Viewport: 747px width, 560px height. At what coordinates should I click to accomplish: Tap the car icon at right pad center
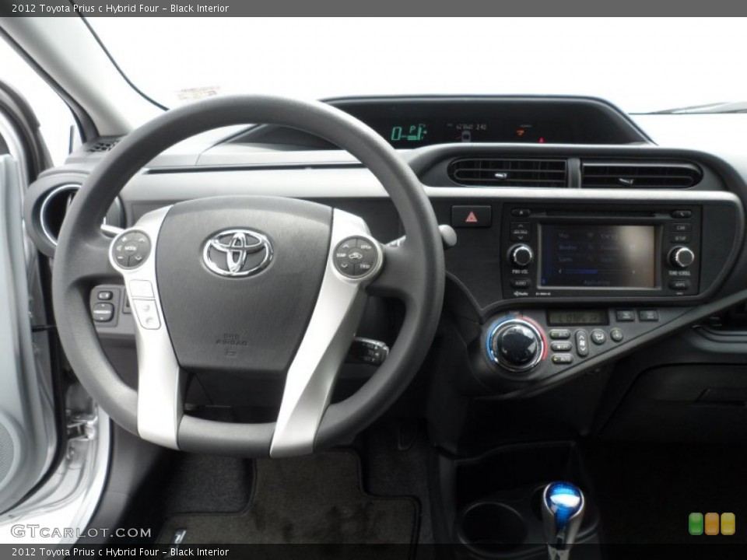(x=356, y=256)
